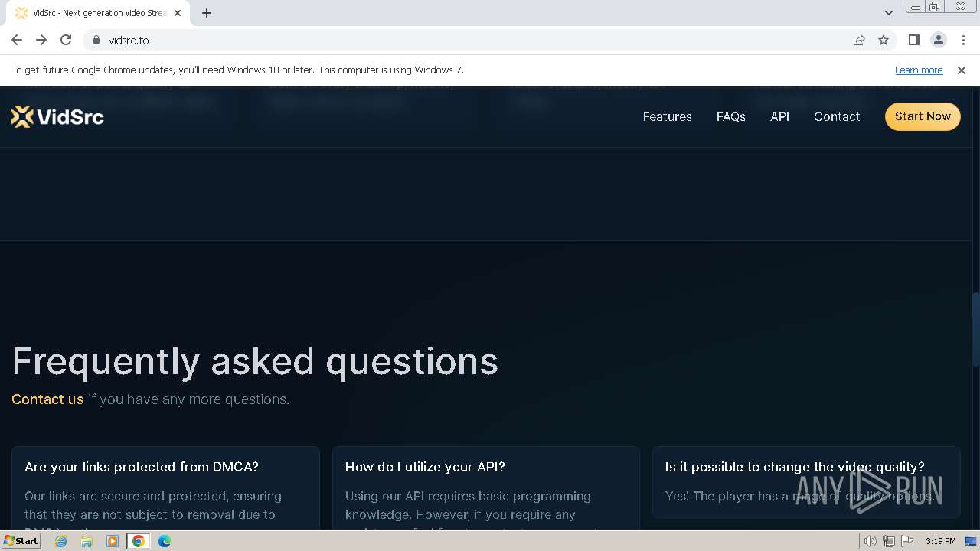Open File Explorer from the taskbar
Image resolution: width=980 pixels, height=551 pixels.
click(x=87, y=541)
